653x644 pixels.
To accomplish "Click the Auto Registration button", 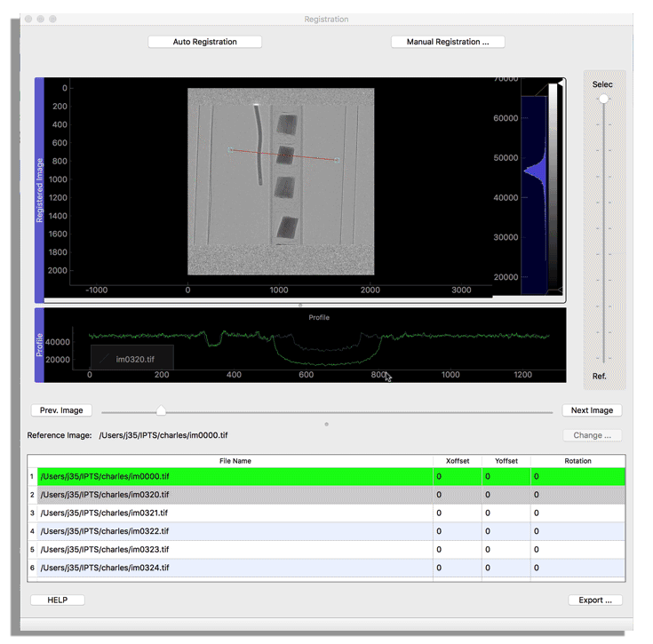I will (x=204, y=42).
